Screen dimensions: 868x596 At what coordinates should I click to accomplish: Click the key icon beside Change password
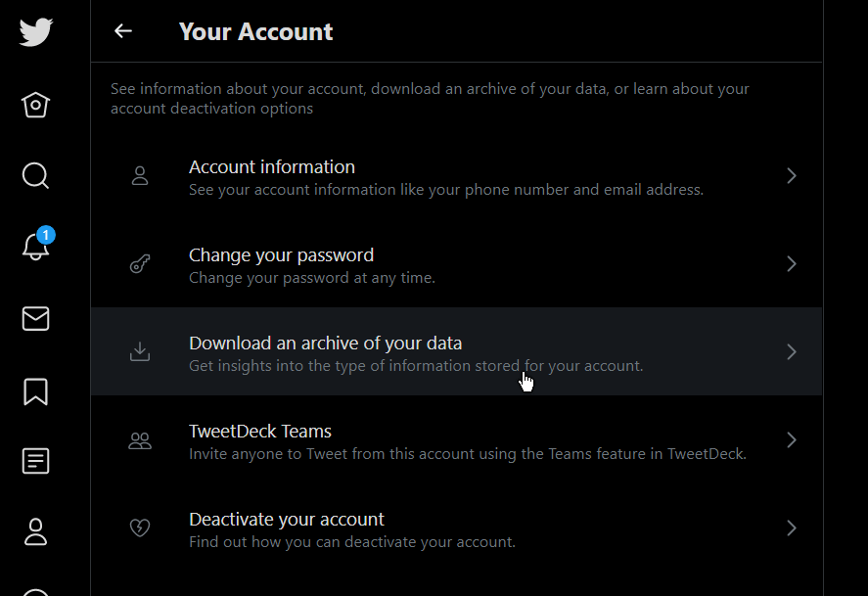coord(140,264)
